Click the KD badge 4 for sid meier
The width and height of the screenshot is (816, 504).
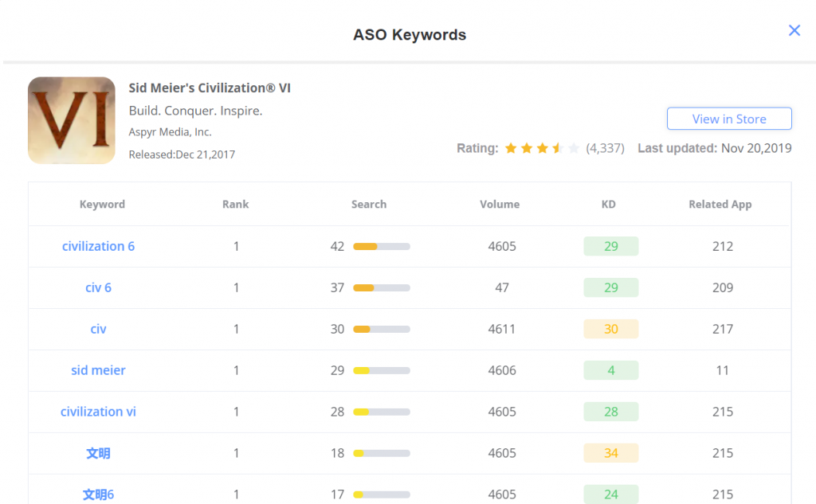click(610, 370)
